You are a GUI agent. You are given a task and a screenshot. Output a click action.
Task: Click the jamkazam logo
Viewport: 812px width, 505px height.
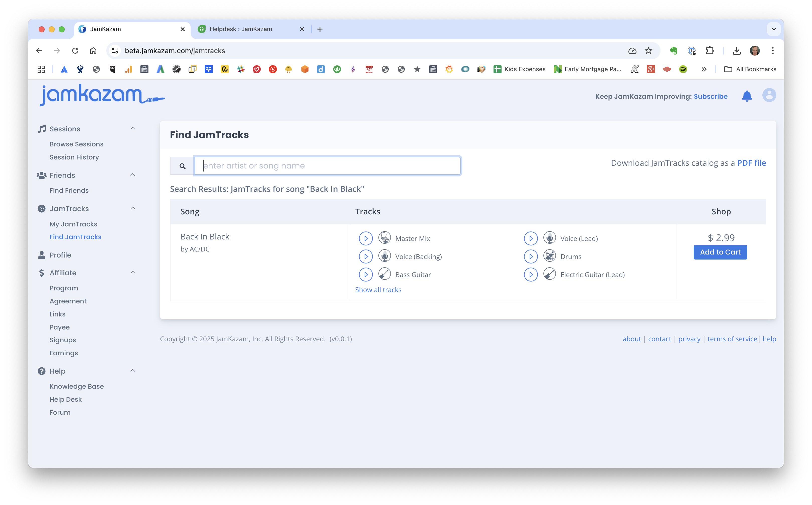coord(102,95)
